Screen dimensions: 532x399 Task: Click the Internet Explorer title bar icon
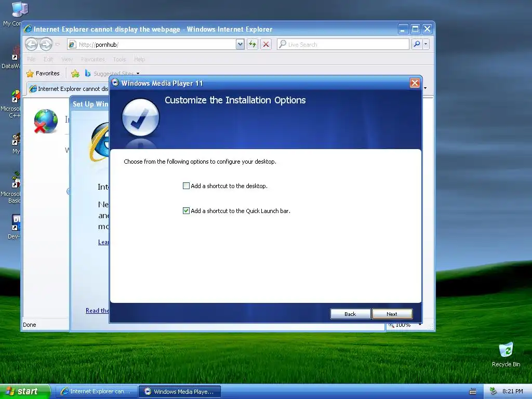28,29
